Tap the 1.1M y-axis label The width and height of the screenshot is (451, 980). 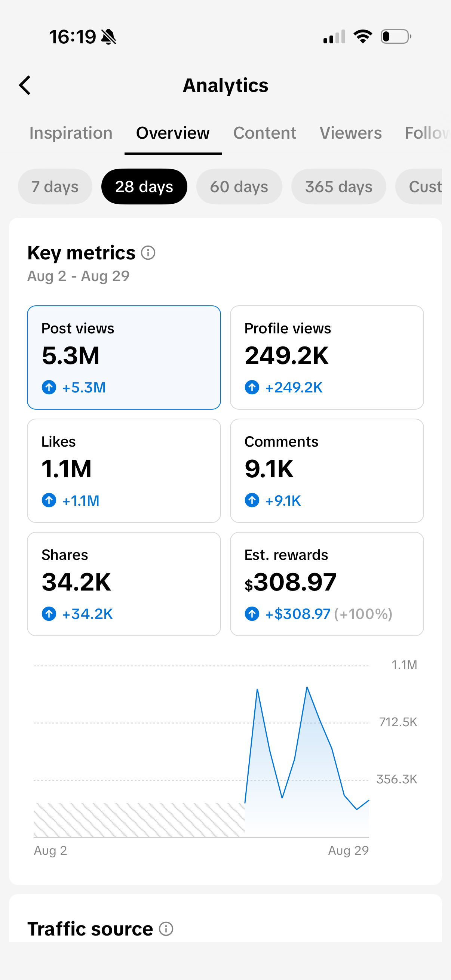point(404,665)
